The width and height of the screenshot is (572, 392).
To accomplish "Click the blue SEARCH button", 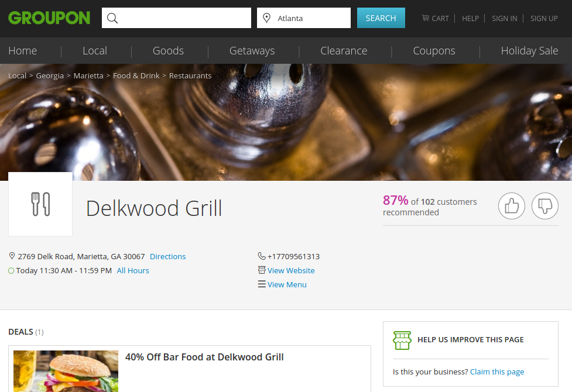I will click(381, 18).
